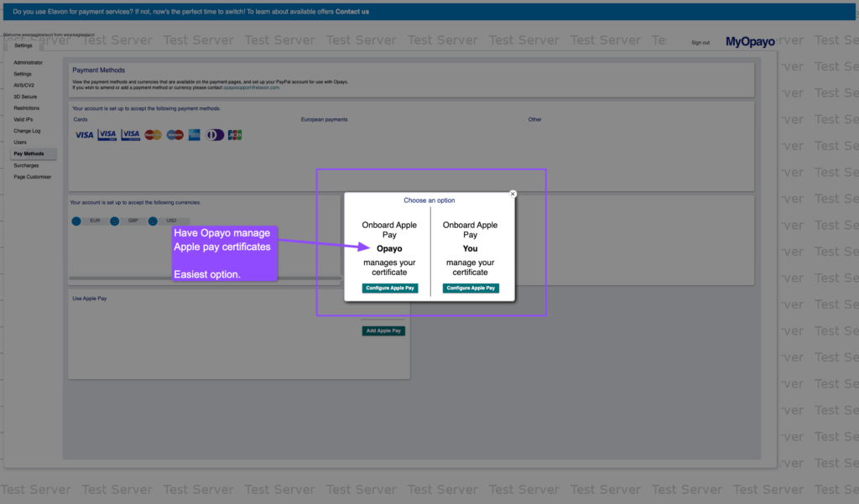Toggle the USD currency indicator
This screenshot has height=504, width=859.
click(153, 221)
